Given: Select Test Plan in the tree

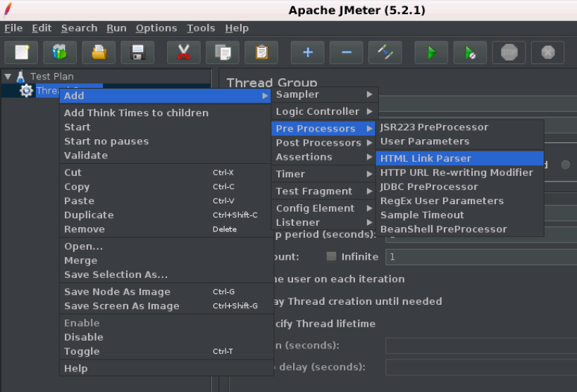Looking at the screenshot, I should [x=52, y=77].
